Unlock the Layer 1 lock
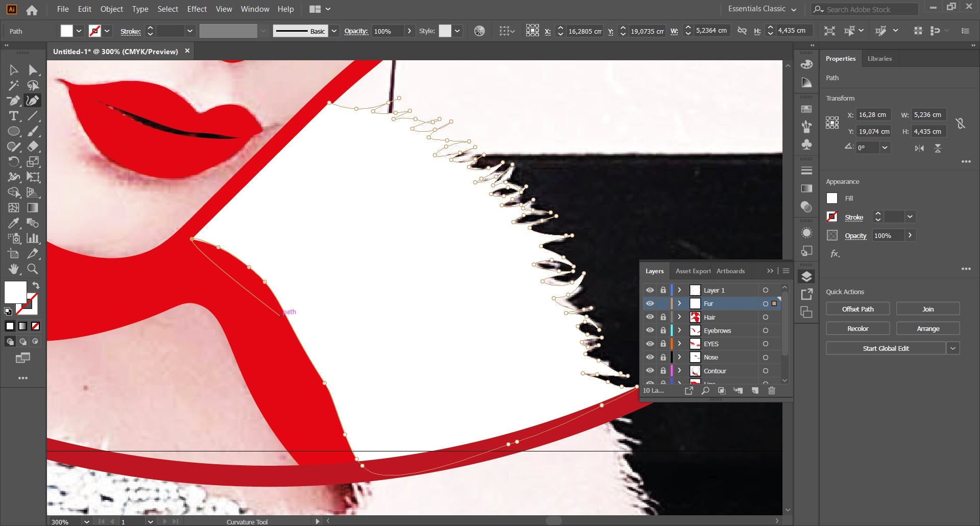The image size is (980, 526). 663,290
